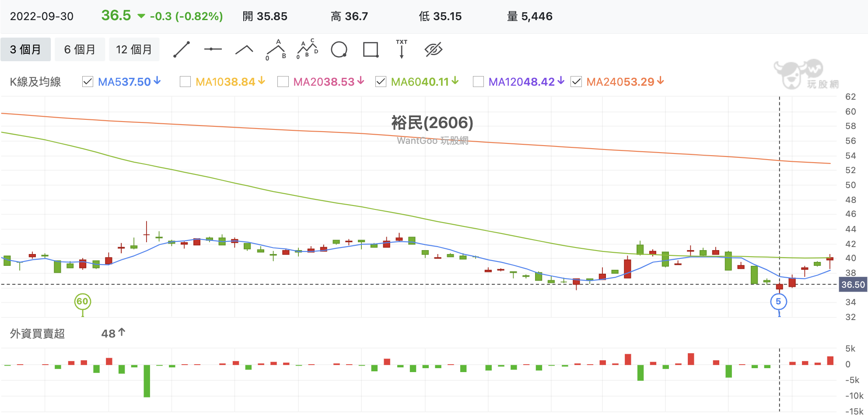The image size is (868, 418).
Task: Select the trend line drawing tool
Action: [x=182, y=49]
